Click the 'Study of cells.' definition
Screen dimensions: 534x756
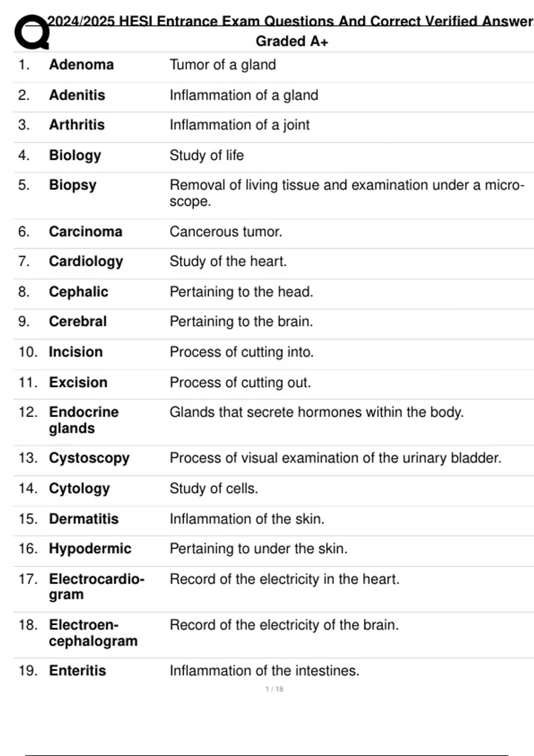pos(214,488)
